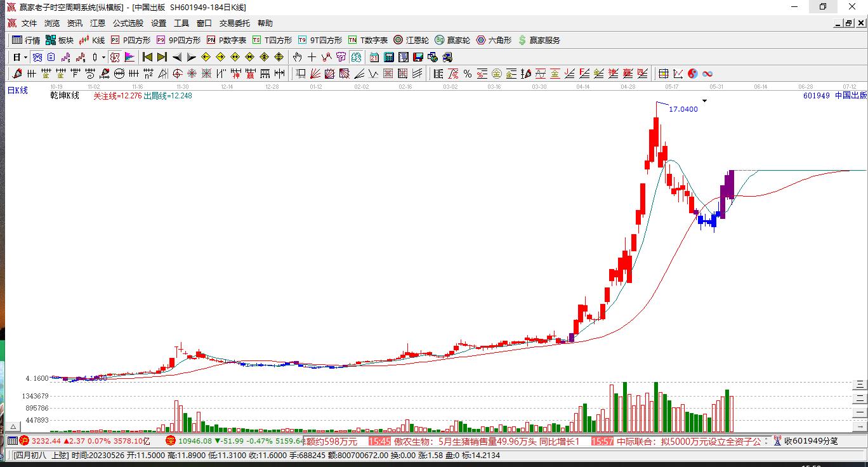868x467 pixels.
Task: Select the crosshair cursor tool
Action: click(312, 57)
